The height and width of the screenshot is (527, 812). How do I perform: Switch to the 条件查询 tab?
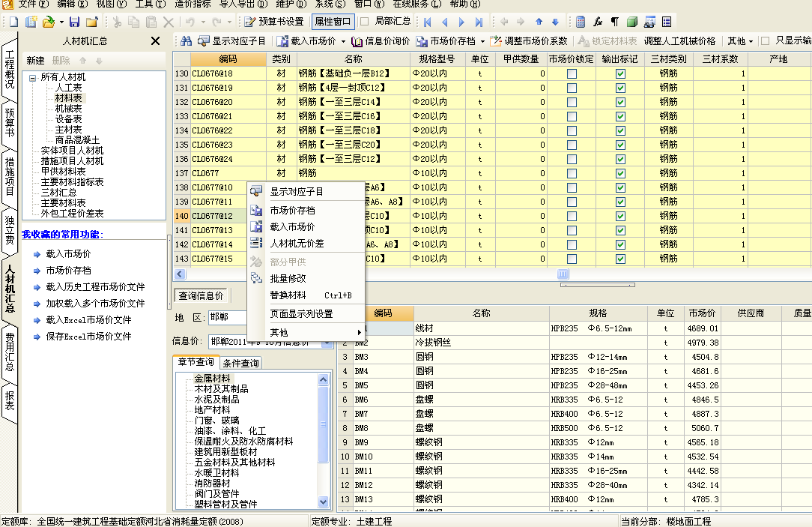(240, 364)
